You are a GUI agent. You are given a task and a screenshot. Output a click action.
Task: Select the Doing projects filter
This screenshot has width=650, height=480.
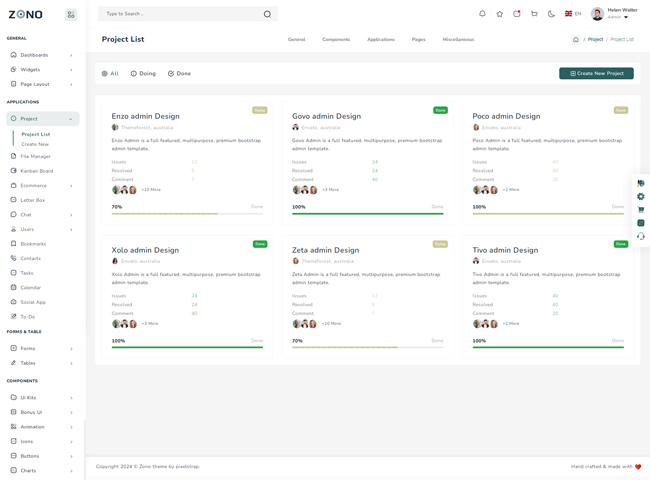pyautogui.click(x=143, y=74)
